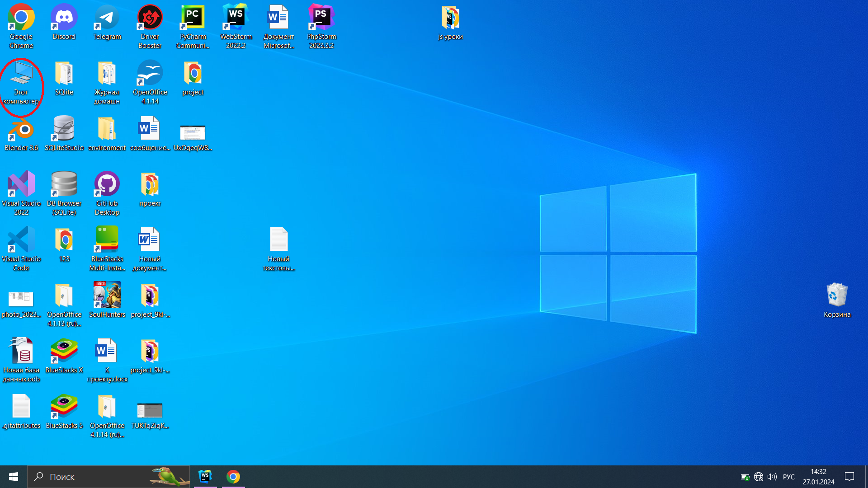Viewport: 868px width, 488px height.
Task: Select the Документ Microsoft Word file
Action: (279, 26)
